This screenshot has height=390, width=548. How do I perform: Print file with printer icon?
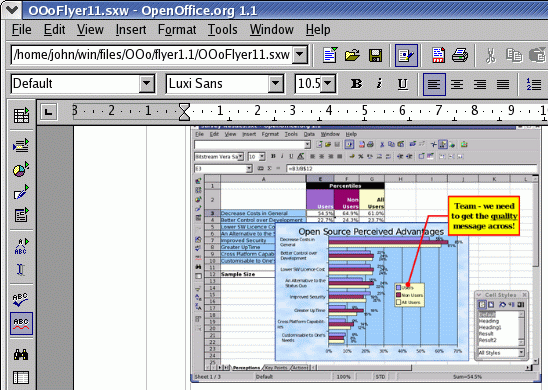pos(460,55)
